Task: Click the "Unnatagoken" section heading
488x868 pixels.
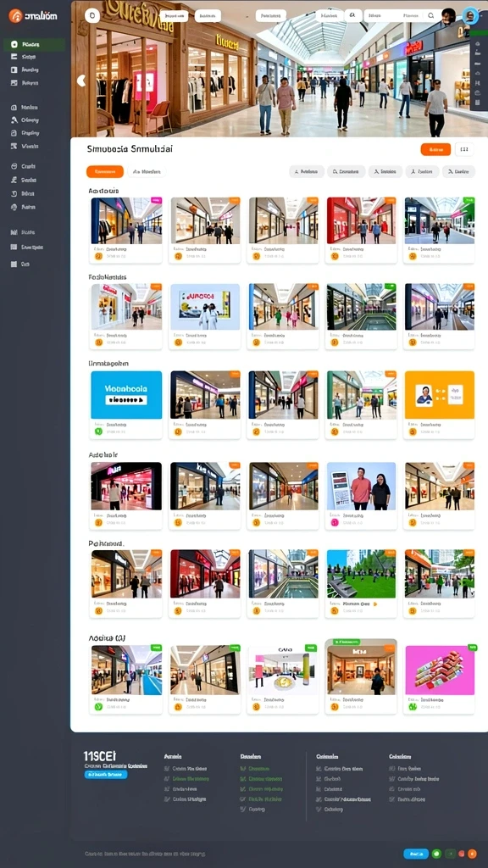Action: (x=108, y=364)
